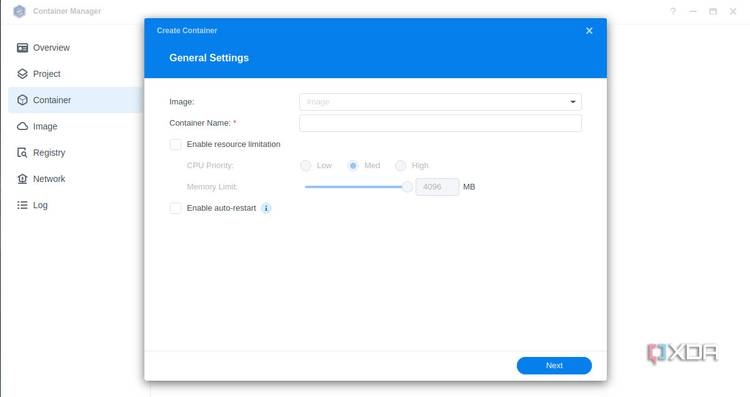This screenshot has height=397, width=750.
Task: Click the Container Manager logo icon
Action: (19, 11)
